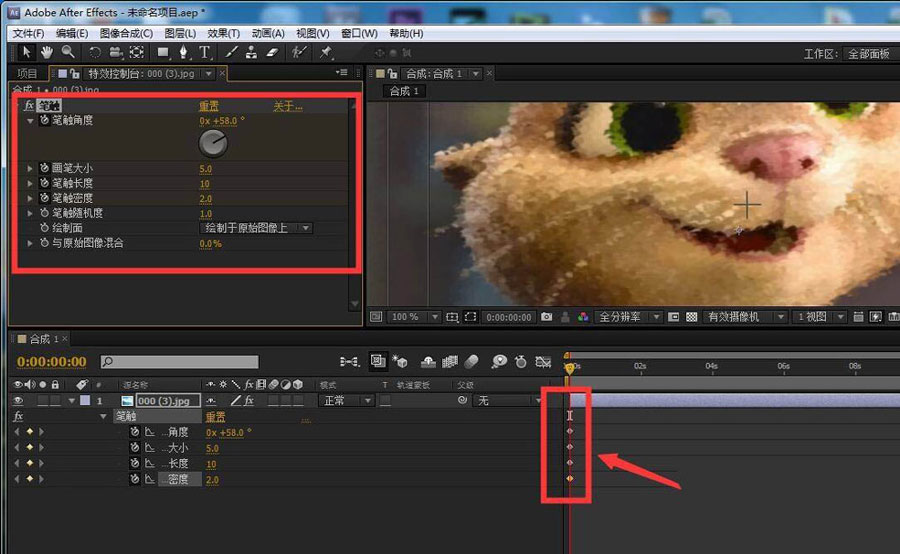Toggle visibility eye of 000 (3).jpg layer
The width and height of the screenshot is (900, 554).
coord(18,401)
